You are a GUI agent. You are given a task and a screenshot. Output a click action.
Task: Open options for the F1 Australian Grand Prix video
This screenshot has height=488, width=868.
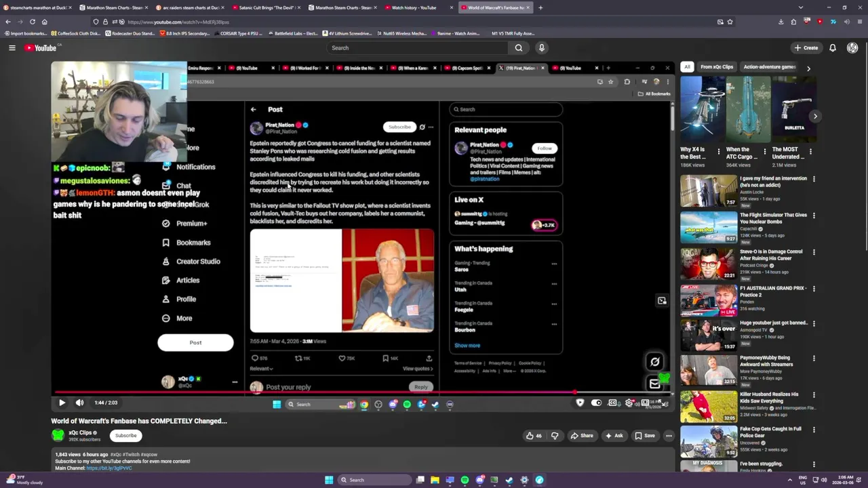[814, 289]
